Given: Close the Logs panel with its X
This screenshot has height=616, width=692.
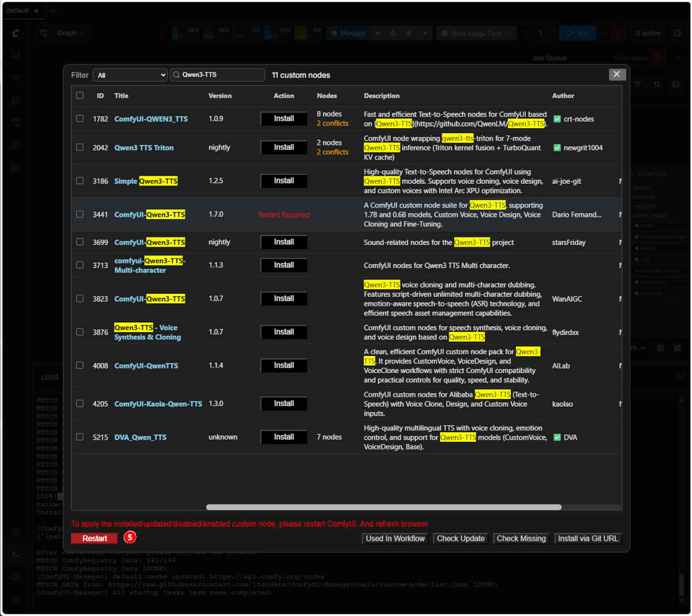Looking at the screenshot, I should [681, 377].
